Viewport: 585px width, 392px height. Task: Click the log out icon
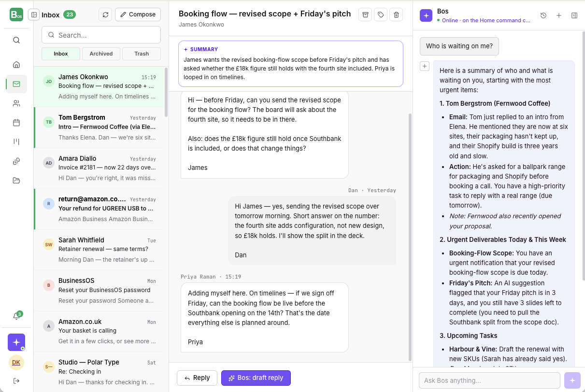16,381
